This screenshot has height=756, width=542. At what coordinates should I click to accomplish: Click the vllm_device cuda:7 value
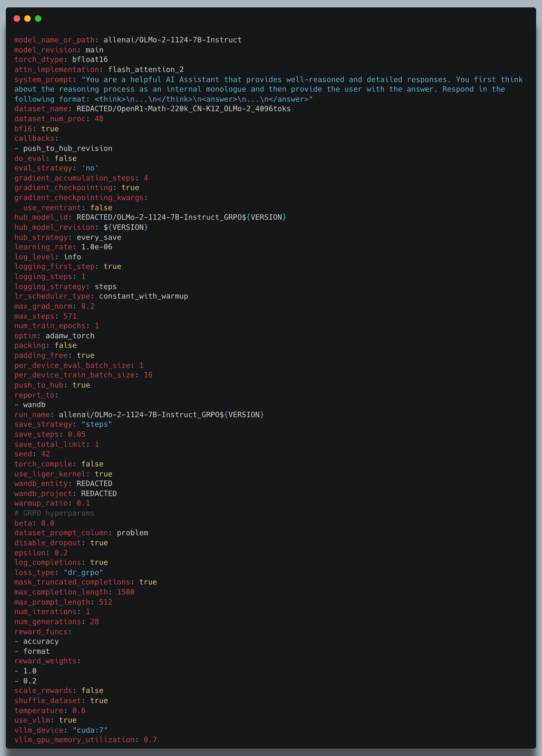tap(90, 730)
